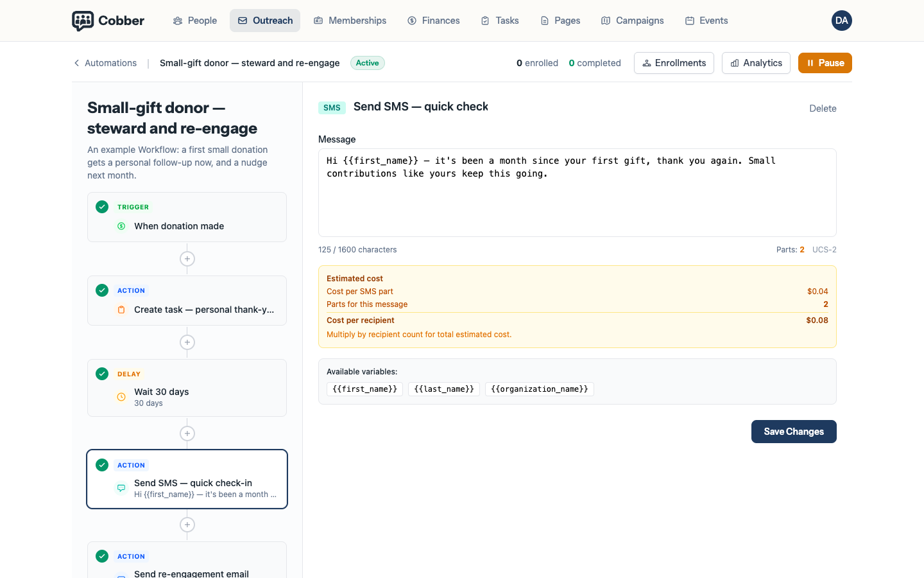Viewport: 924px width, 578px height.
Task: Click the clock icon beside 'Wait 30 days'
Action: click(121, 397)
